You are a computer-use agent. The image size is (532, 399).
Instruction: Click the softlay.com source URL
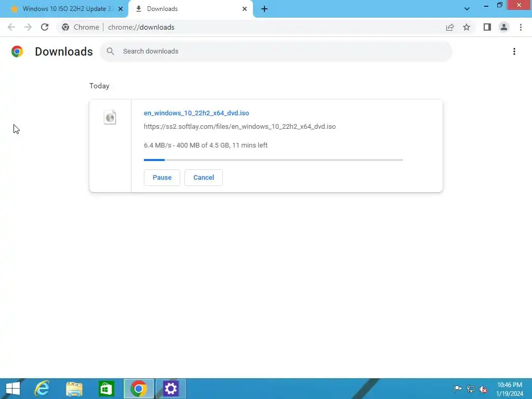(240, 127)
